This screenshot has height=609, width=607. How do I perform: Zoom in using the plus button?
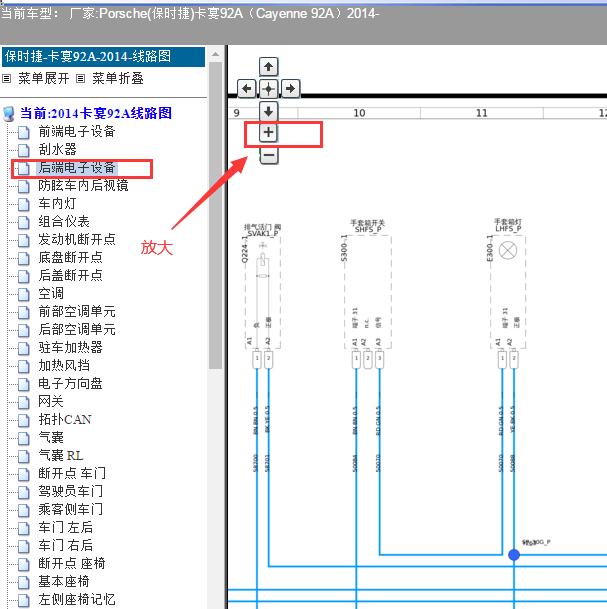pos(268,133)
